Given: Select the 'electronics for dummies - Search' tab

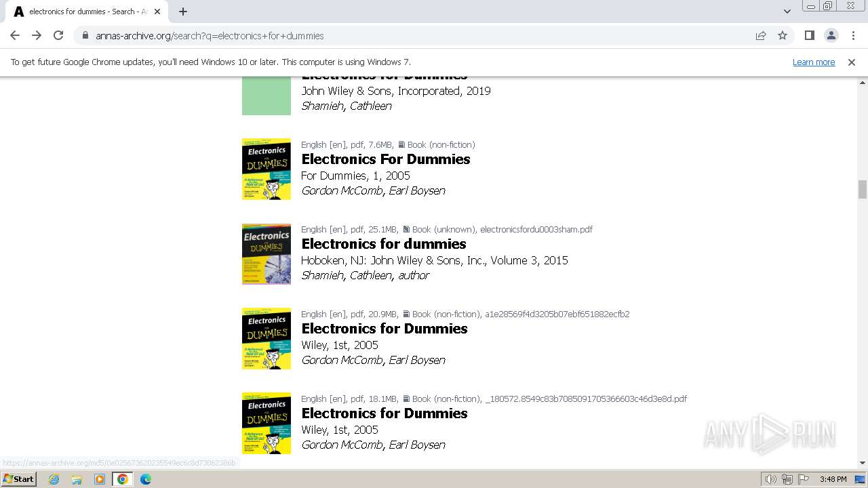Looking at the screenshot, I should (x=85, y=12).
